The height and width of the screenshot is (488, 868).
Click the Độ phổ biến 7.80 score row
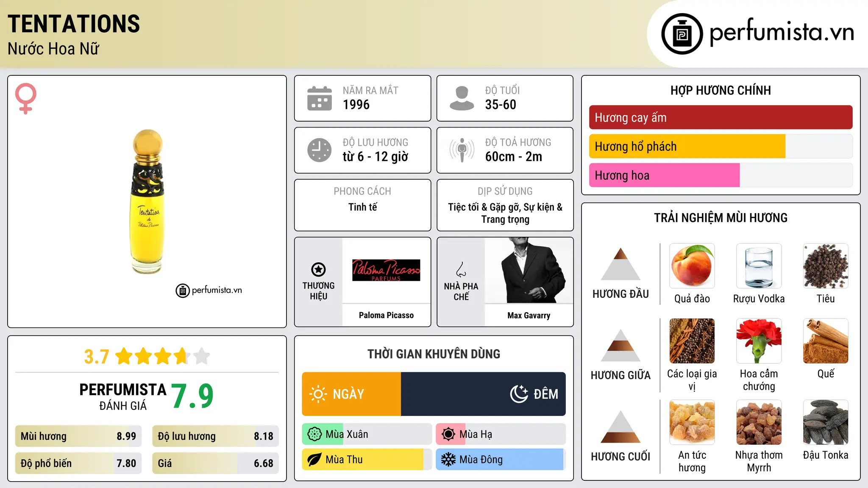(x=78, y=463)
